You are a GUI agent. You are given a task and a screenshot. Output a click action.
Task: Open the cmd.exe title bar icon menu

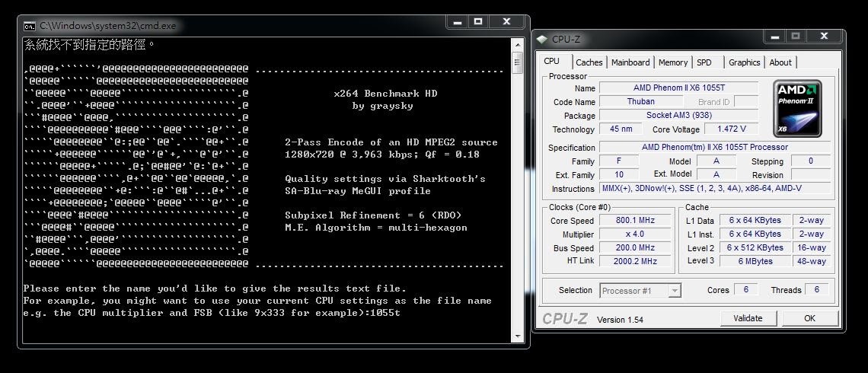pos(30,26)
